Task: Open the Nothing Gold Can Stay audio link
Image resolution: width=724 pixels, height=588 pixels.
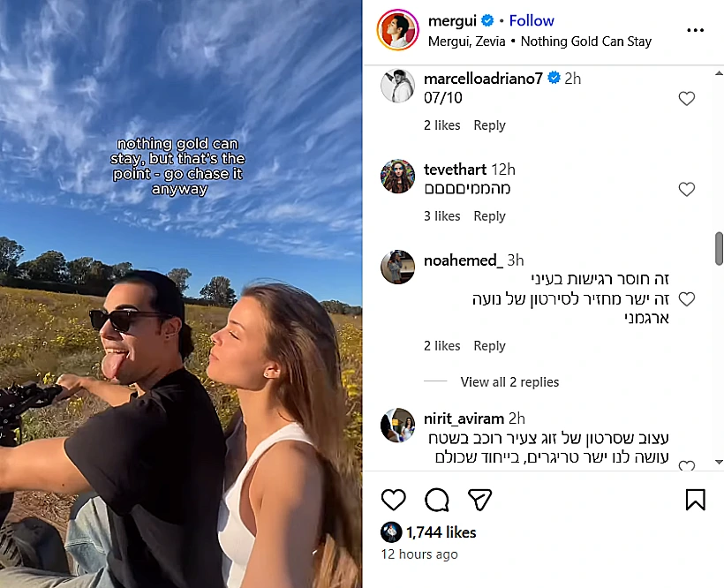Action: 586,41
